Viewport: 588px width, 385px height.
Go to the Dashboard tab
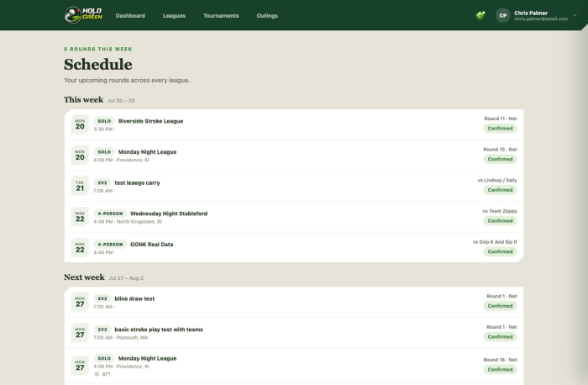pos(130,16)
